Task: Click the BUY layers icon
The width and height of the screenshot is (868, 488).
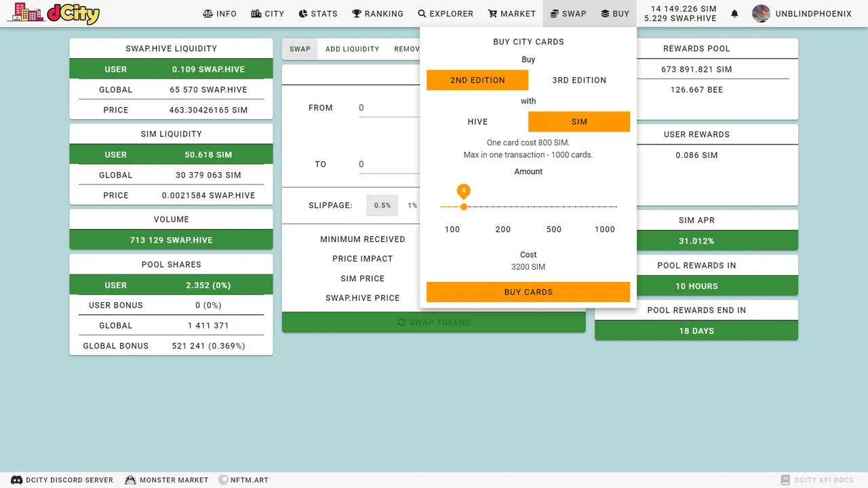Action: pyautogui.click(x=605, y=14)
